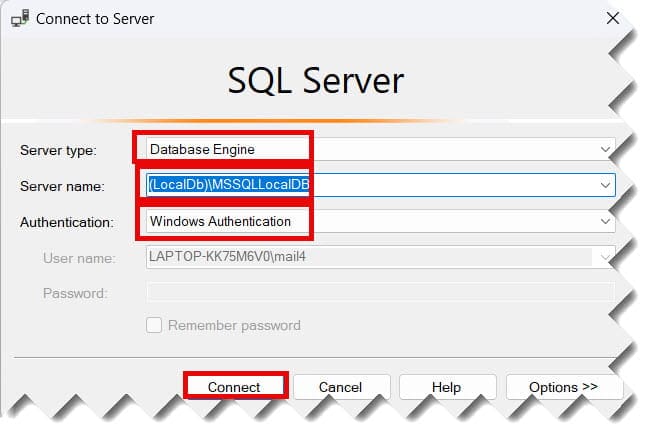
Task: Select the Database Engine server type box
Action: tap(380, 149)
